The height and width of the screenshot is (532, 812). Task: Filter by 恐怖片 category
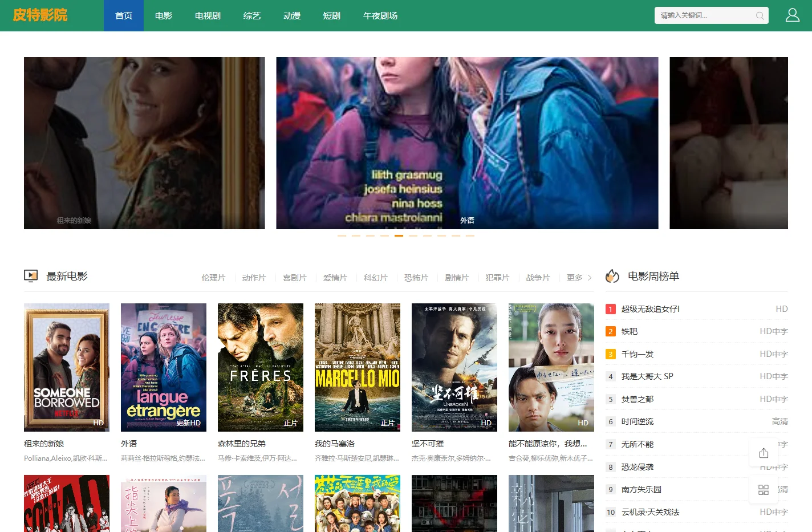click(x=416, y=278)
